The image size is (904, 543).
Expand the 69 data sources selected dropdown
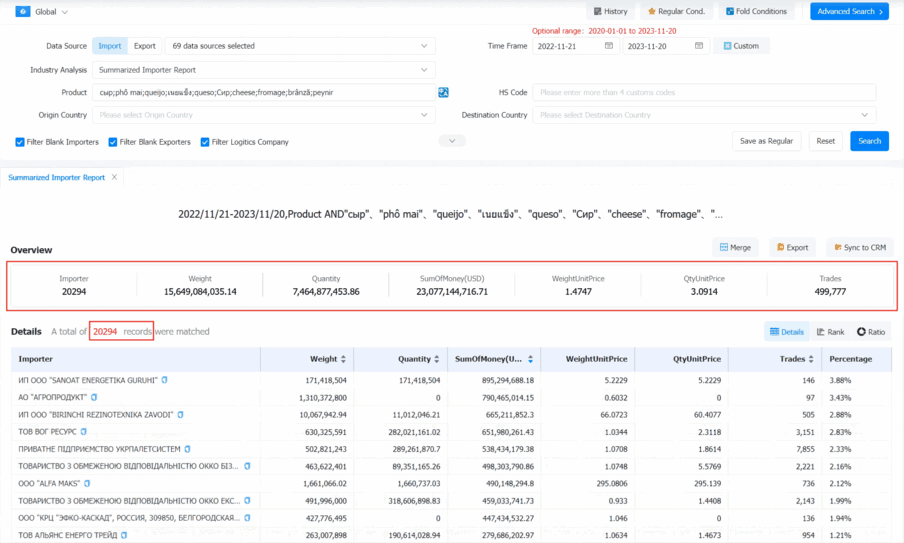pyautogui.click(x=300, y=46)
